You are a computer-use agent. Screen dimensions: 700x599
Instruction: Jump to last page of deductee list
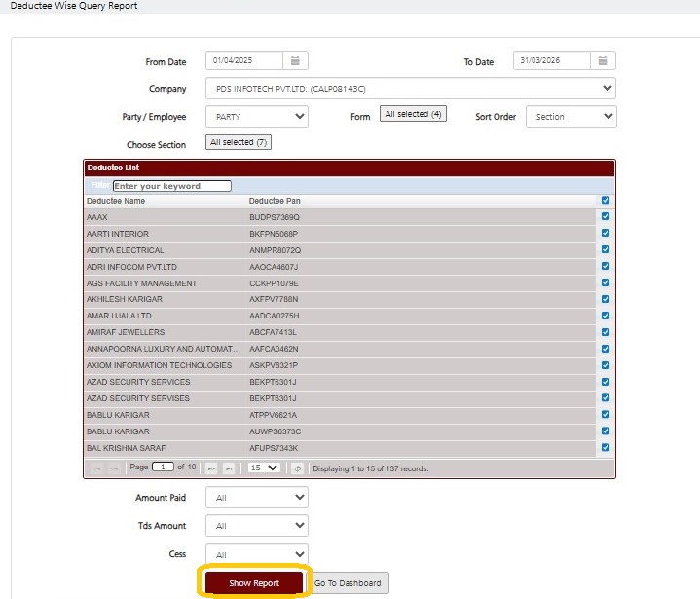click(229, 468)
